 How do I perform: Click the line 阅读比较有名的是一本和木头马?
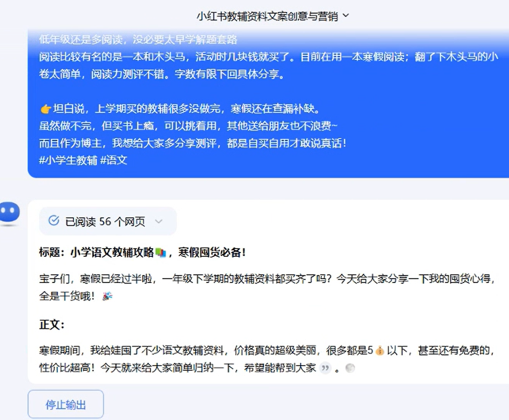(x=268, y=57)
